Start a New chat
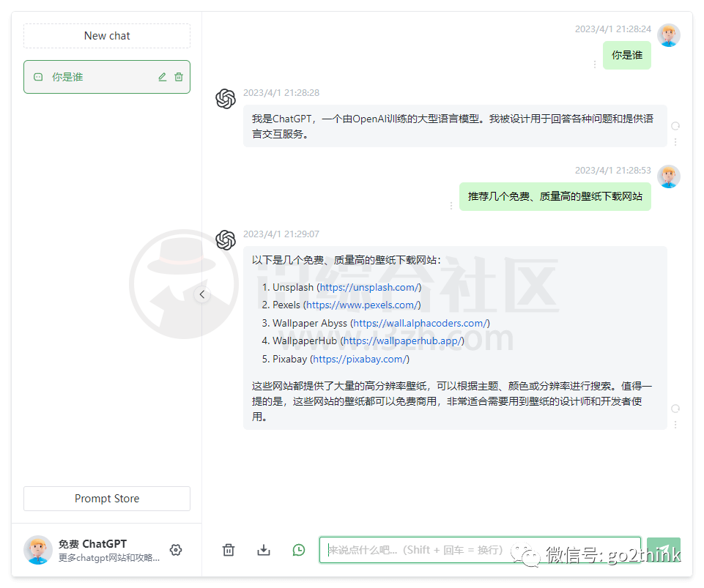The width and height of the screenshot is (704, 588). 107,36
